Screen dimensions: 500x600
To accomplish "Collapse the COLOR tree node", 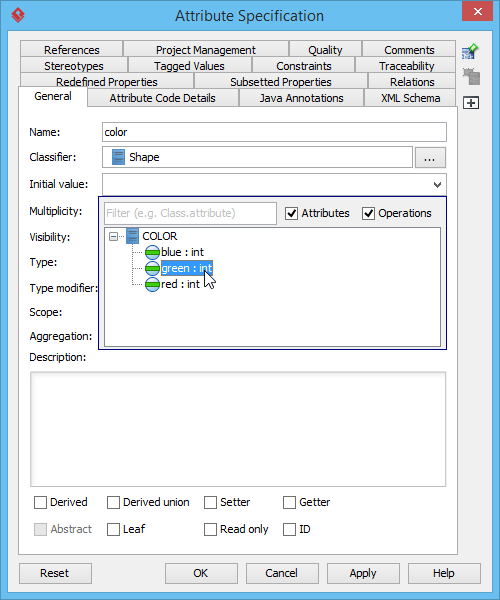I will tap(113, 236).
